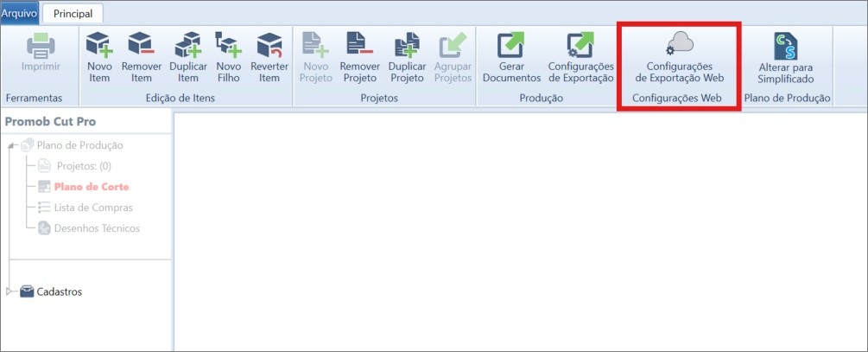Click the Agrupar Projetos icon
This screenshot has width=868, height=352.
(x=453, y=46)
